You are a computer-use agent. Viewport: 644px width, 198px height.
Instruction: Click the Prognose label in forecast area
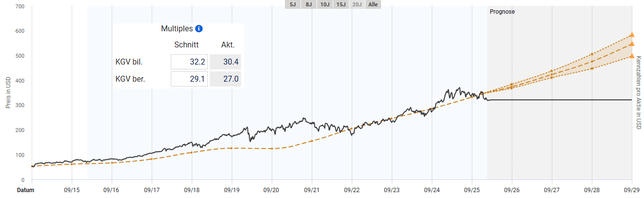click(x=503, y=12)
